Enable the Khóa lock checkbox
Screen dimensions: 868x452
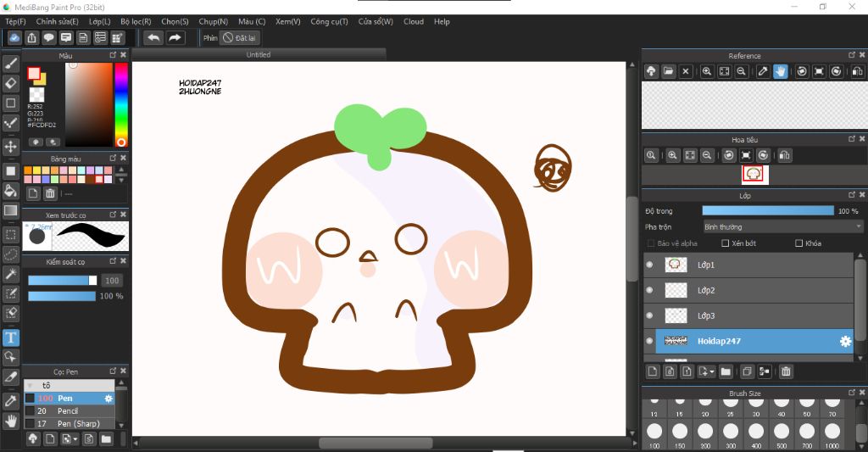[798, 243]
